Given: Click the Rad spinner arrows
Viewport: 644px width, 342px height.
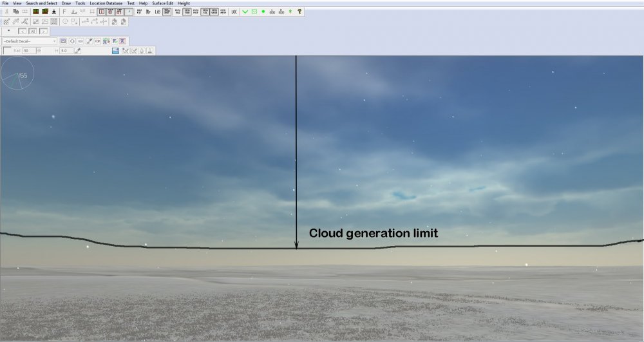Looking at the screenshot, I should click(x=39, y=51).
